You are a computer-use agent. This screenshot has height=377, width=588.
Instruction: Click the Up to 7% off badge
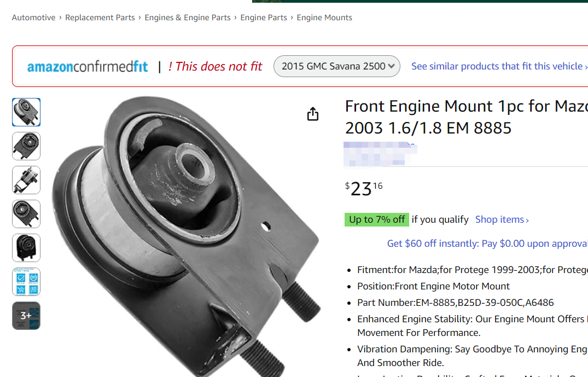pyautogui.click(x=377, y=219)
